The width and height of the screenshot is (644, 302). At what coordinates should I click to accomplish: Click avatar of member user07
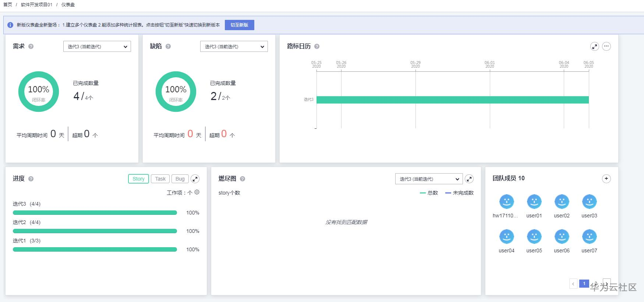[x=589, y=237]
